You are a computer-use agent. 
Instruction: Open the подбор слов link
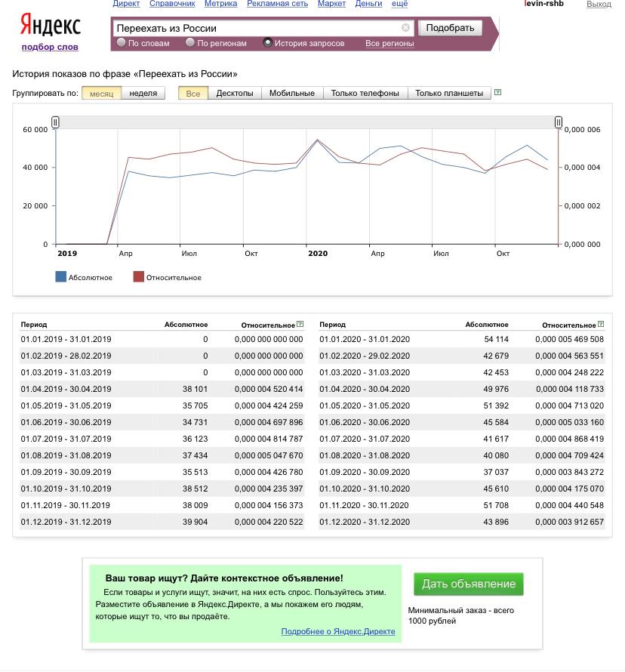click(x=50, y=47)
